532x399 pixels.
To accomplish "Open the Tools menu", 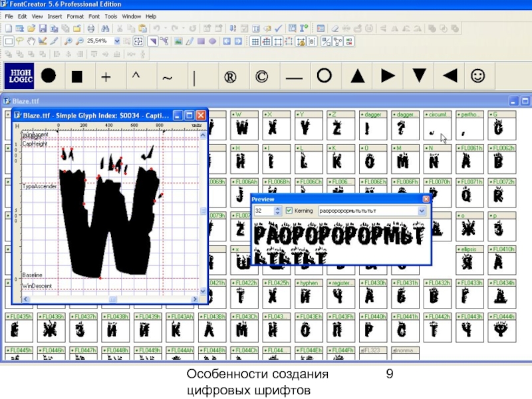I will pyautogui.click(x=111, y=16).
